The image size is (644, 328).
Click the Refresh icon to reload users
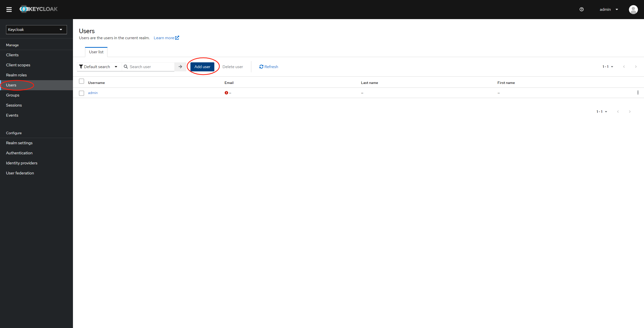click(x=261, y=67)
